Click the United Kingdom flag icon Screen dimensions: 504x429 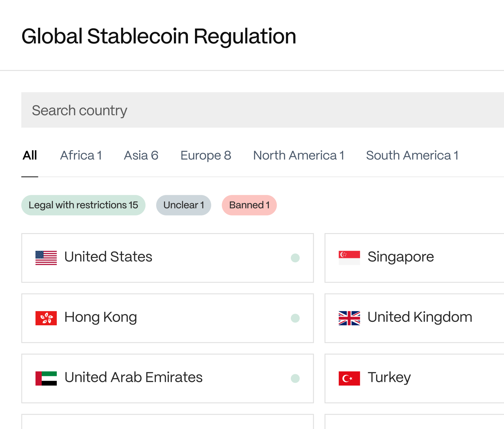point(349,318)
